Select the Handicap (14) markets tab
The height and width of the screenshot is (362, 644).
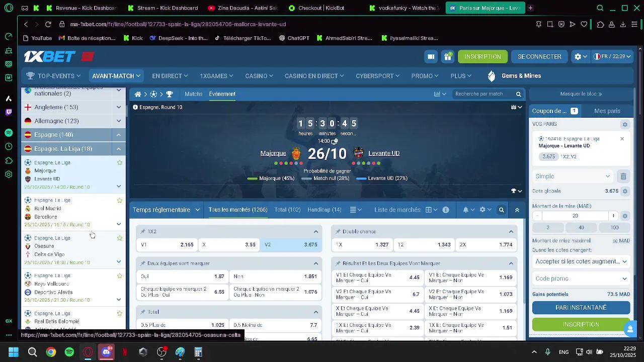(325, 210)
